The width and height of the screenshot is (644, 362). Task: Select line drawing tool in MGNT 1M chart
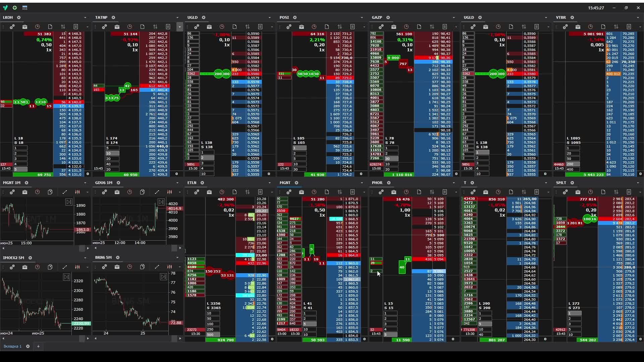[64, 192]
